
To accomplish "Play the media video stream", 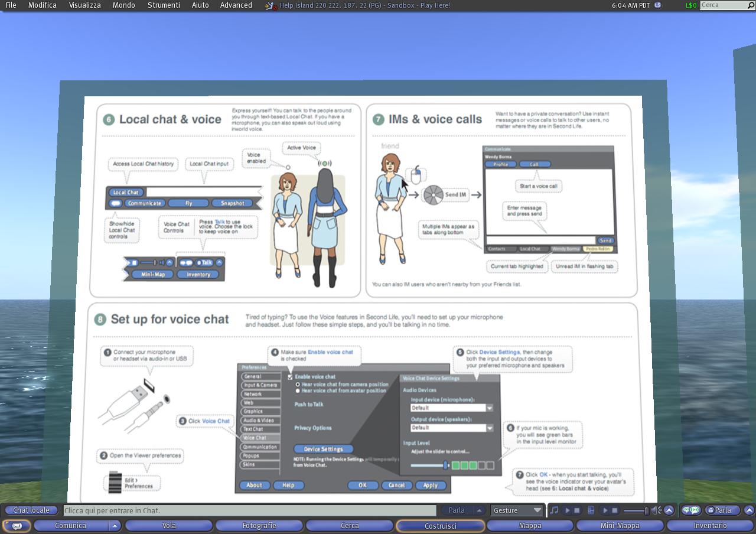I will (605, 510).
